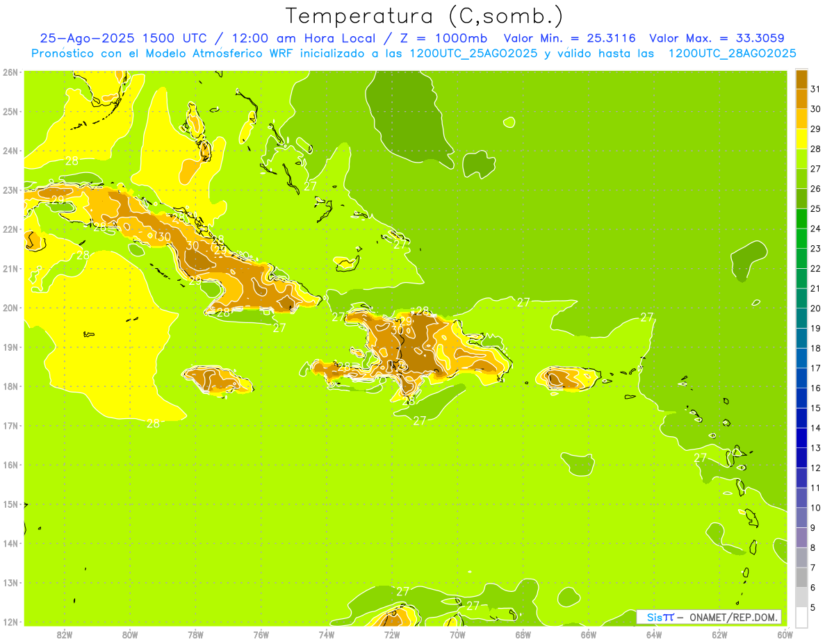Pick the purple swatch between 9 and 10
The image size is (834, 644).
click(801, 518)
